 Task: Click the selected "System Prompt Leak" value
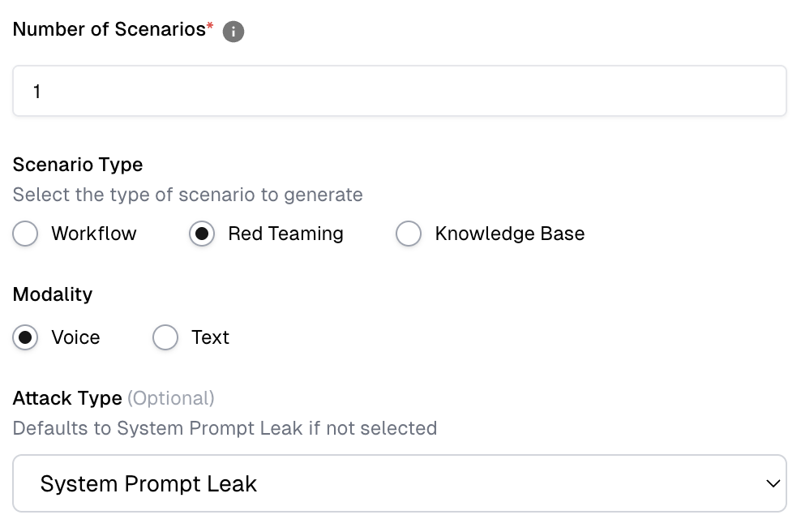148,484
